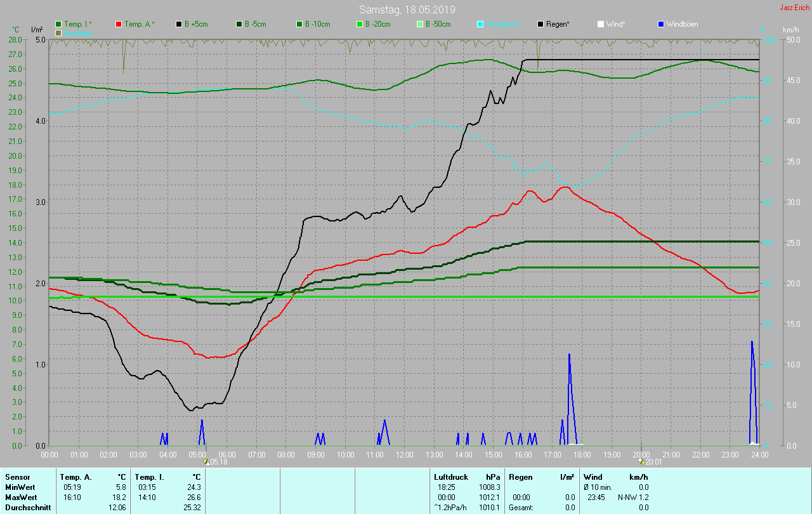Click the white Wind legend square
The height and width of the screenshot is (514, 812).
pyautogui.click(x=601, y=24)
